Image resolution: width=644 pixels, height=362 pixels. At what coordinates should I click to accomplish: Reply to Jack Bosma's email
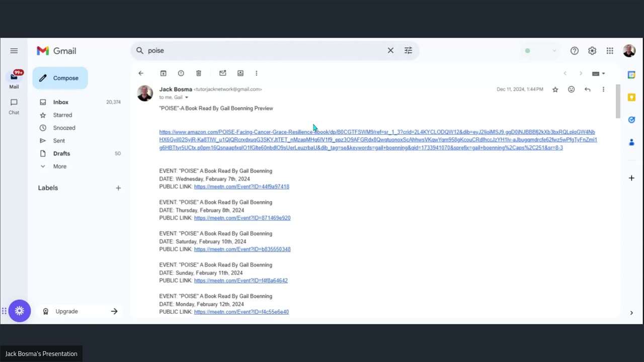pyautogui.click(x=588, y=89)
